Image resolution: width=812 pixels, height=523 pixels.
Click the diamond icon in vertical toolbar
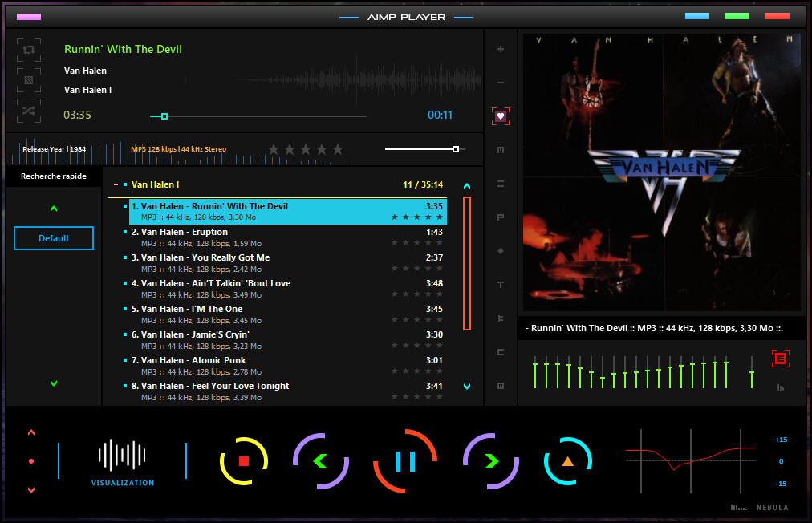click(500, 250)
